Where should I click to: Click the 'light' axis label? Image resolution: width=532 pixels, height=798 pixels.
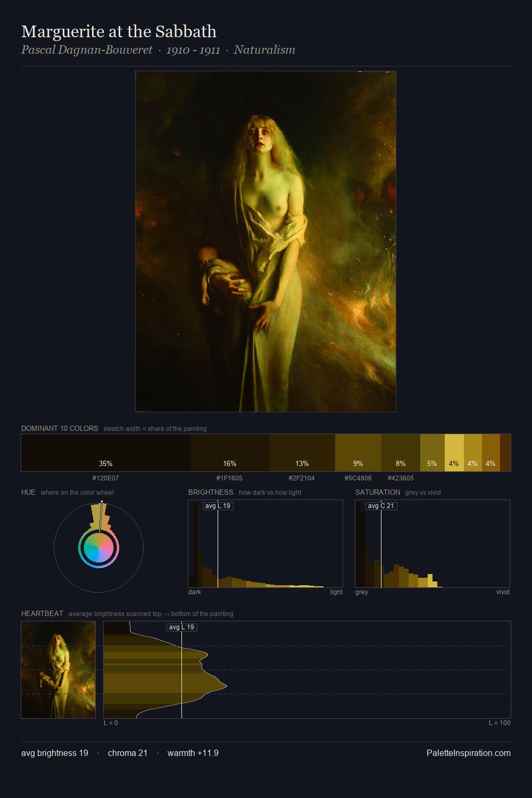(336, 592)
